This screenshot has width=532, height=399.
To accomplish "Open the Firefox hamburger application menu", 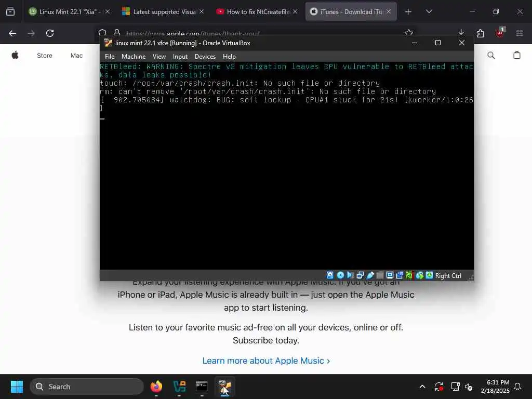I will tap(519, 33).
